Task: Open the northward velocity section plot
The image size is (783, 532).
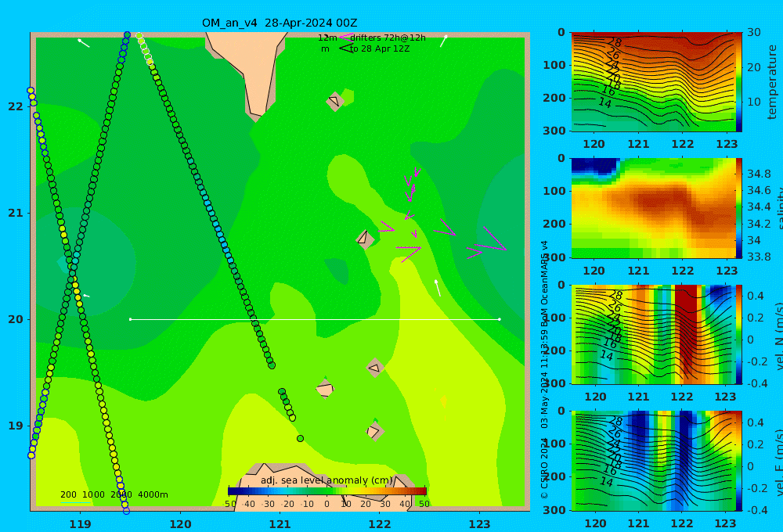Action: click(653, 334)
